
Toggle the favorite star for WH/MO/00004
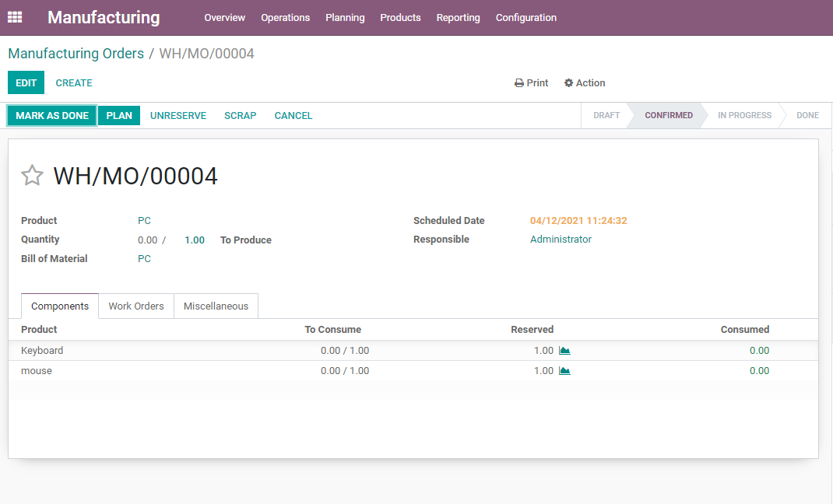coord(32,176)
